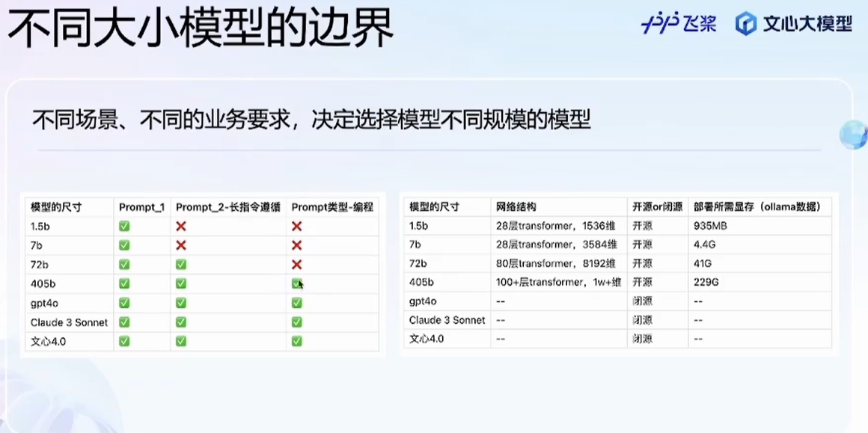This screenshot has height=433, width=868.
Task: Click the 编程 checkmark for Claude 3 Sonnet
Action: tap(297, 322)
